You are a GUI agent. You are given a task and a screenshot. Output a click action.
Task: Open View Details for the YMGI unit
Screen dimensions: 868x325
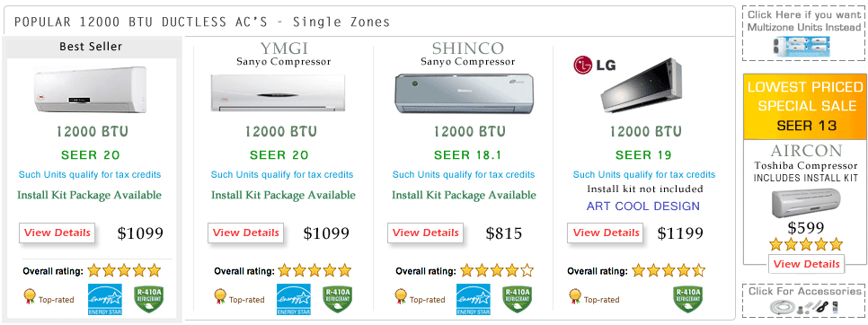pos(246,233)
